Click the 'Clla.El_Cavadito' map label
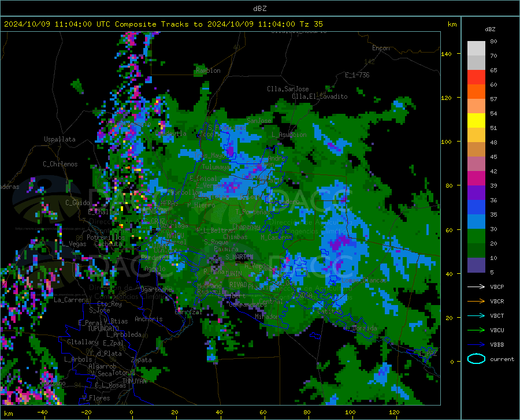Viewport: 520px width, 420px height. pyautogui.click(x=320, y=96)
